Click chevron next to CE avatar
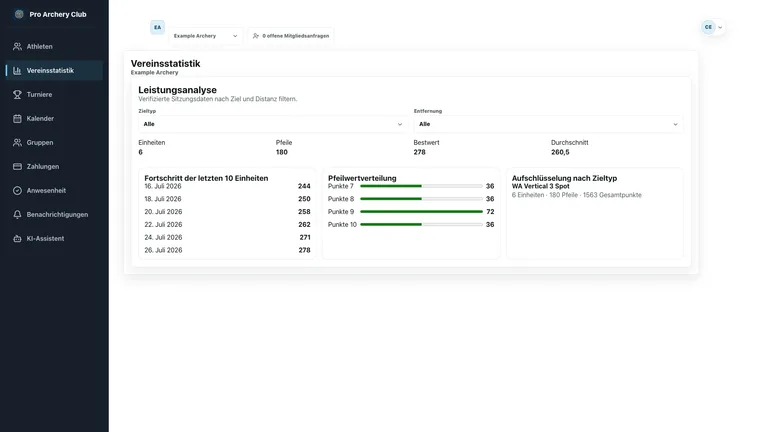The width and height of the screenshot is (768, 432). 720,27
